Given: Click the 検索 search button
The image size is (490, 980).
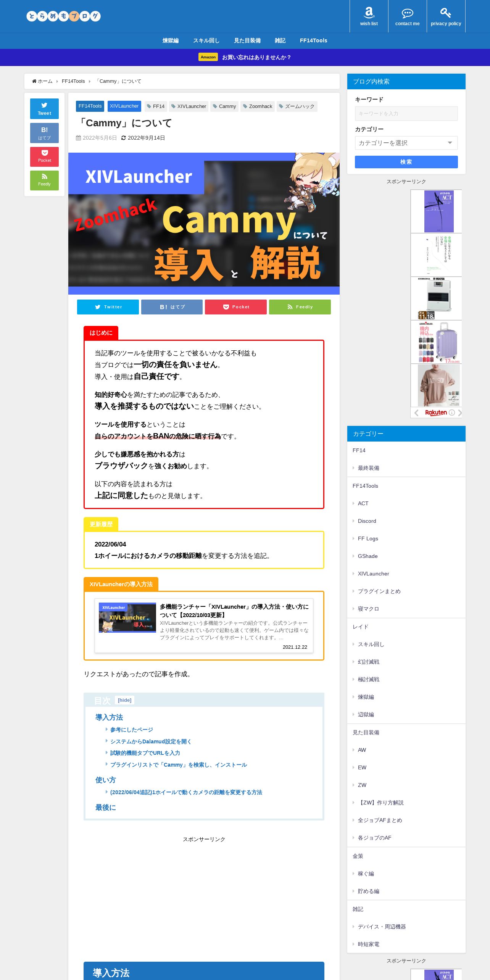Looking at the screenshot, I should pos(406,162).
